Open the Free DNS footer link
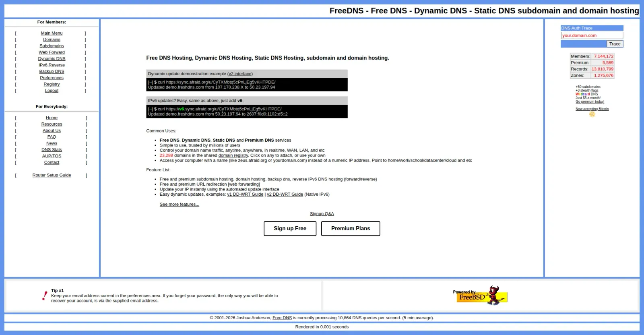Screen dimensions: 644x335 pyautogui.click(x=282, y=318)
